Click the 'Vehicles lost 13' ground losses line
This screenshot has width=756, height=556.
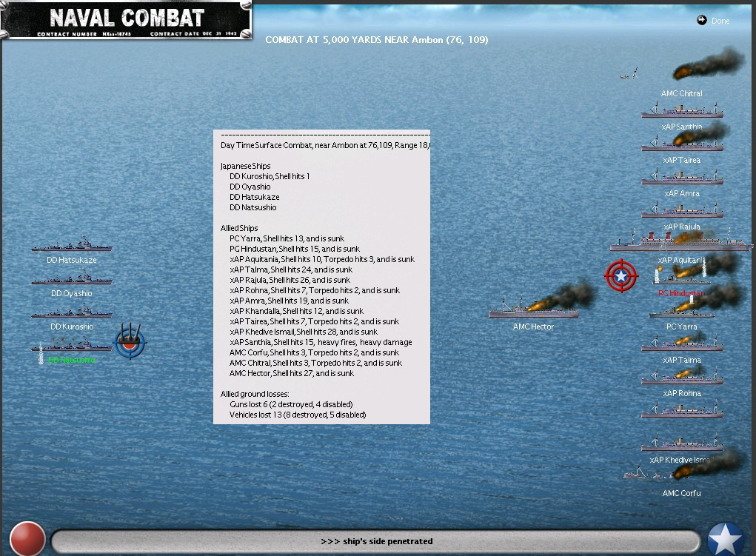pos(298,415)
